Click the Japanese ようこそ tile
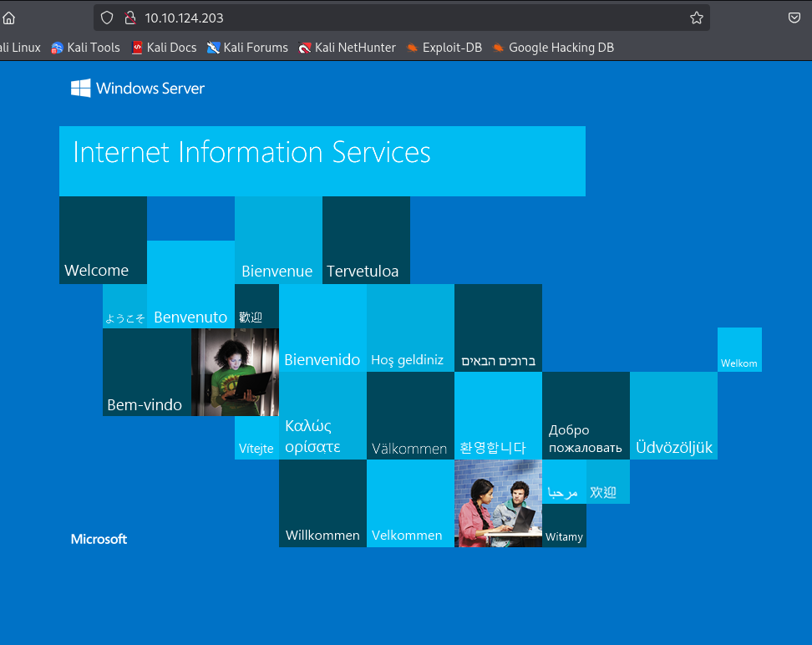The height and width of the screenshot is (645, 812). pos(124,306)
